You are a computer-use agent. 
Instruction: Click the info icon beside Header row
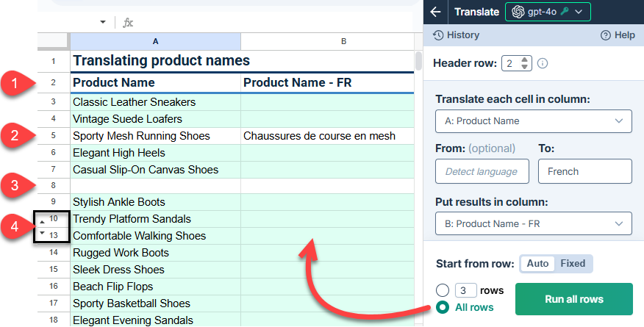(x=543, y=63)
